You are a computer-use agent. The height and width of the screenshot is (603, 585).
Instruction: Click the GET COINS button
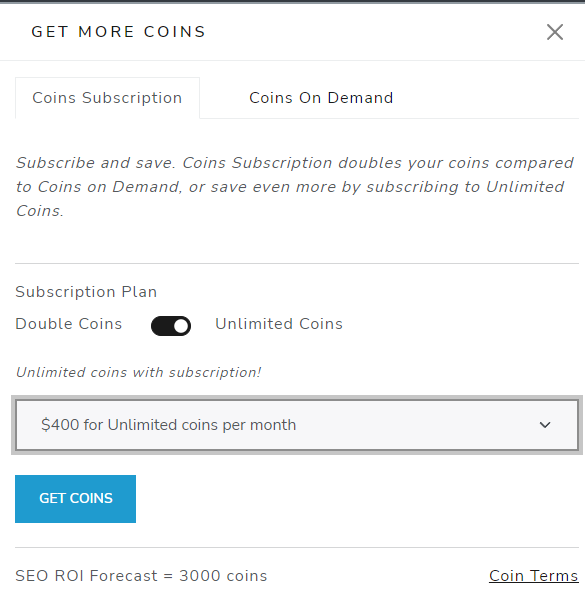[75, 499]
